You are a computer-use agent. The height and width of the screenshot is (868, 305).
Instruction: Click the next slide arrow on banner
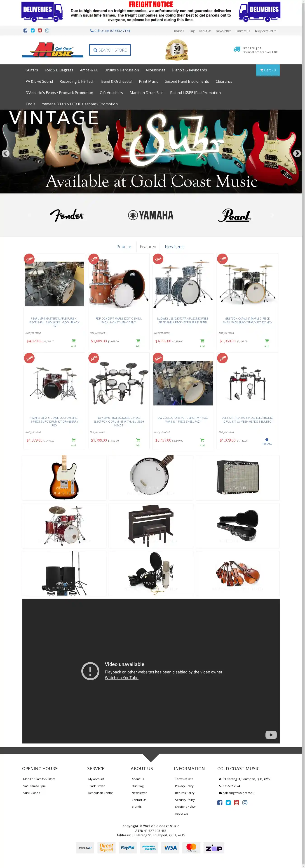tap(297, 153)
